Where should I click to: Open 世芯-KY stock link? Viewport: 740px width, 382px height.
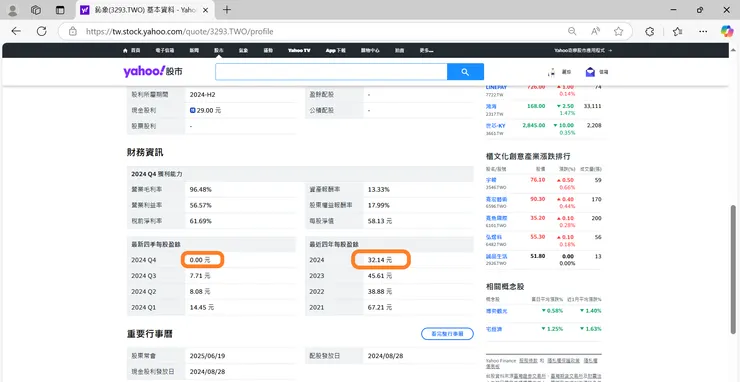pyautogui.click(x=495, y=126)
